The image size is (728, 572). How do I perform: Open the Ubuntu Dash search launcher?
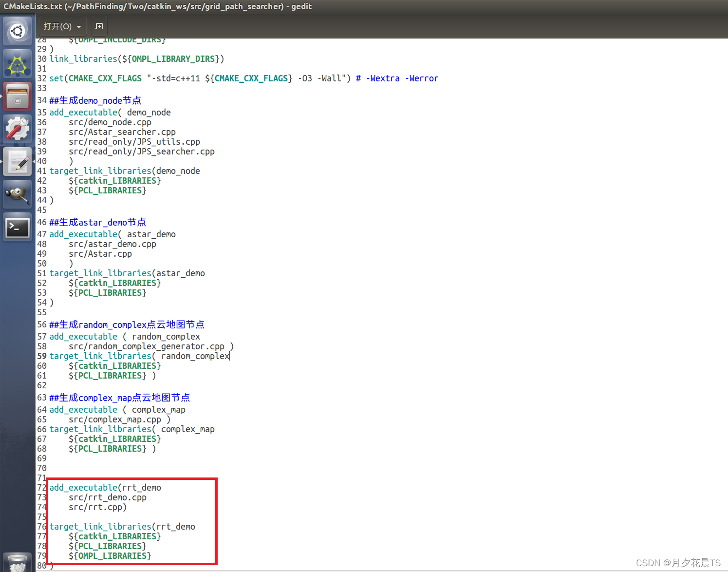tap(18, 31)
